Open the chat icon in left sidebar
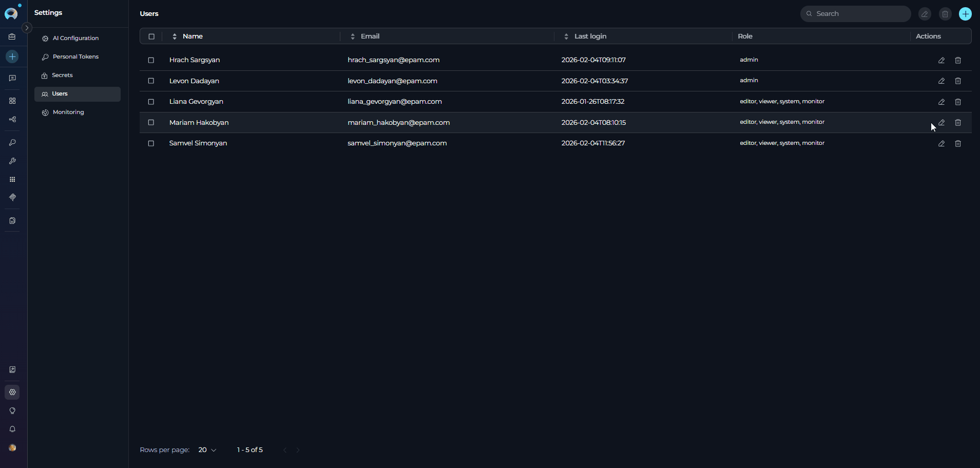 coord(12,78)
